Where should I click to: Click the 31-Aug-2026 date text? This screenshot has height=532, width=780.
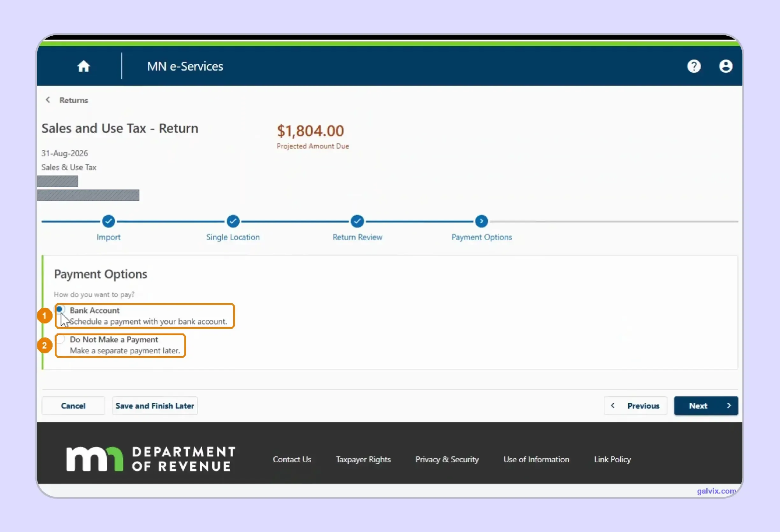tap(64, 153)
